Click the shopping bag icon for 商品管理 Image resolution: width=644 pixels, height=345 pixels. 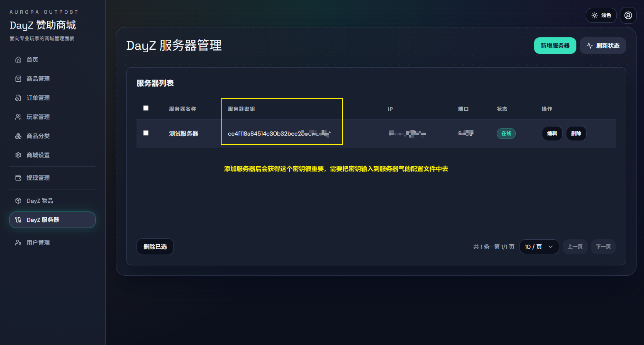[18, 79]
